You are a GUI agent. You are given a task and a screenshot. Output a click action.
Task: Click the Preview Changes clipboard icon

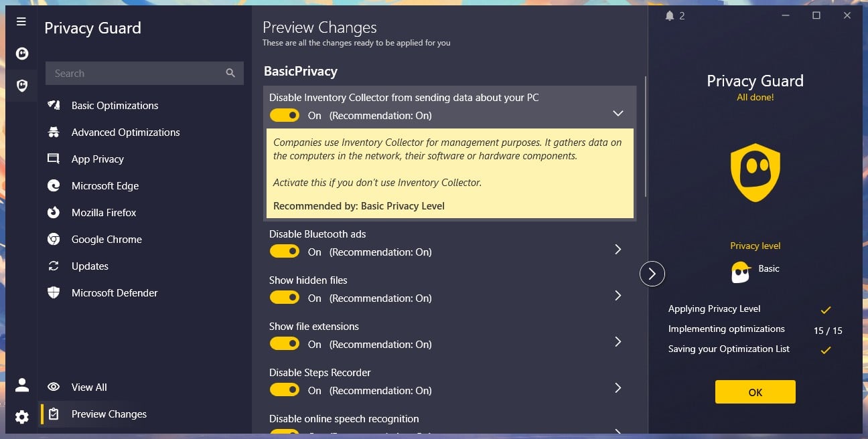pyautogui.click(x=54, y=414)
